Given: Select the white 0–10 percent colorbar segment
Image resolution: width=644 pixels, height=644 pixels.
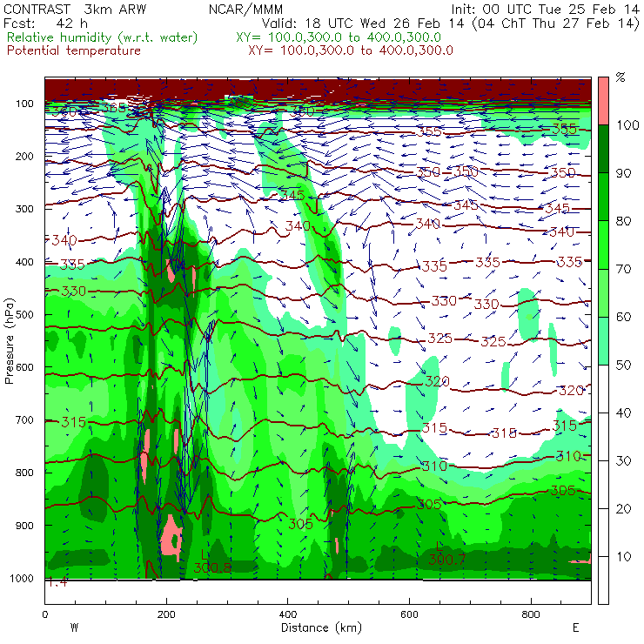Looking at the screenshot, I should point(603,580).
